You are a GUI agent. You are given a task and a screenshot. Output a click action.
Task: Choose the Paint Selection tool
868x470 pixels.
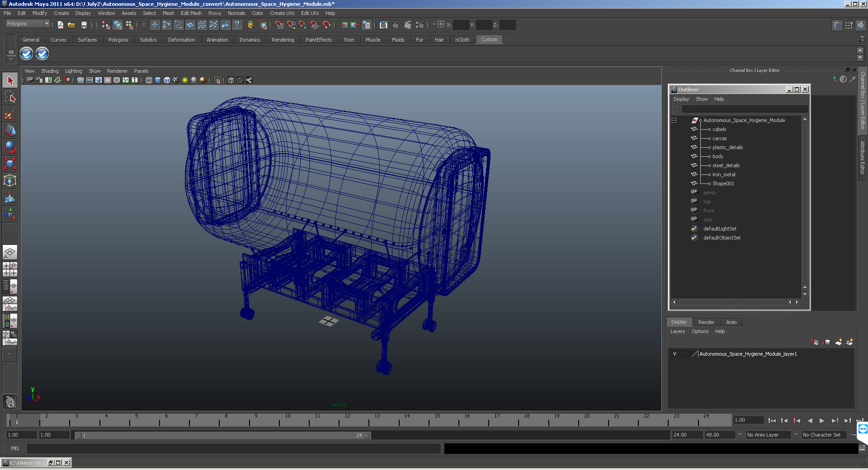click(x=10, y=113)
